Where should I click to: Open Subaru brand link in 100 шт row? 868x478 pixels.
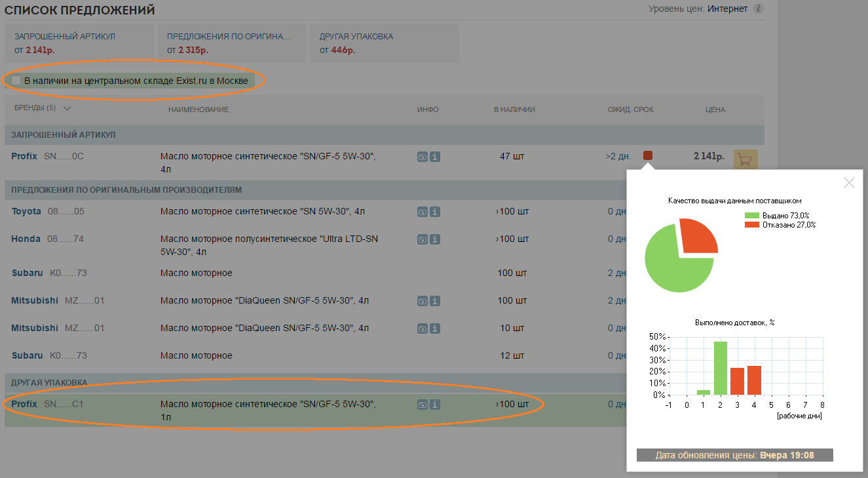27,273
